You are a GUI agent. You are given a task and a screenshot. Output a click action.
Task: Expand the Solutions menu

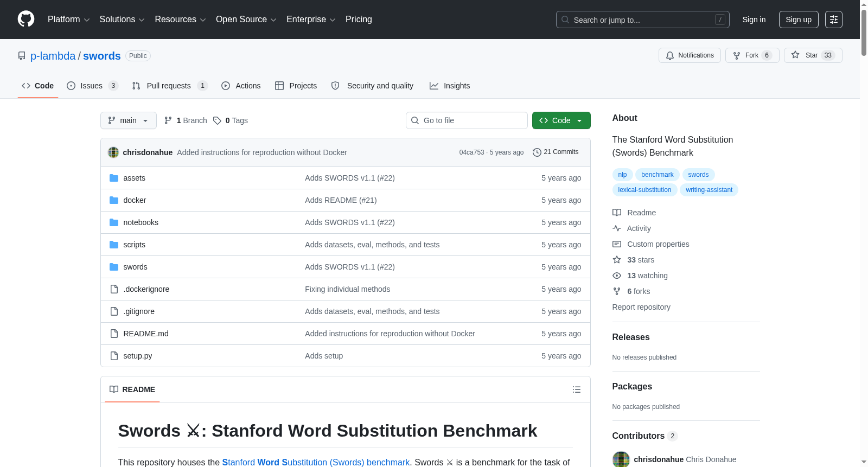(x=122, y=20)
